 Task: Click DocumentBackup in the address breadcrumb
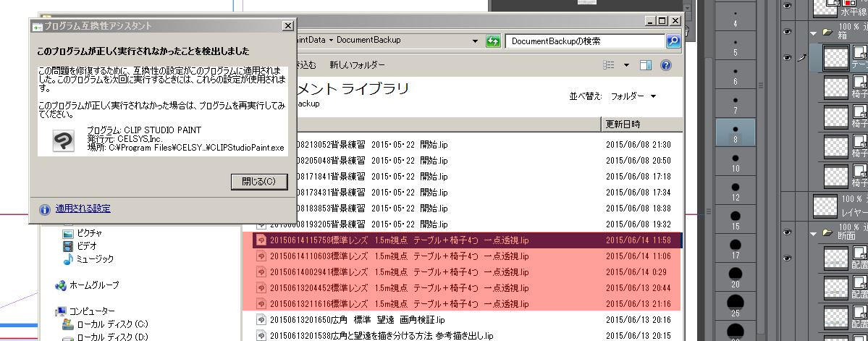point(368,40)
